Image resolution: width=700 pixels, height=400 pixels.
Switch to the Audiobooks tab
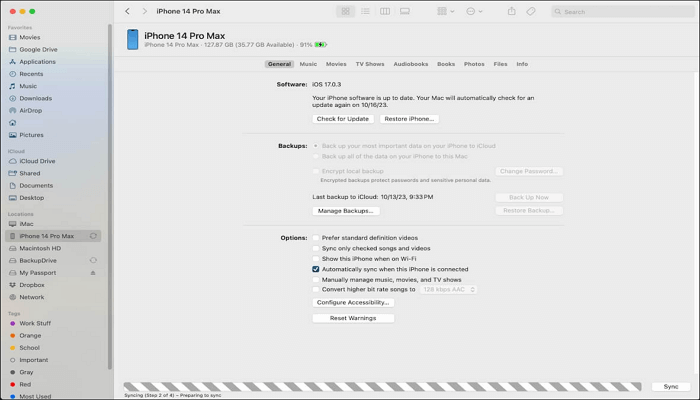[x=411, y=64]
